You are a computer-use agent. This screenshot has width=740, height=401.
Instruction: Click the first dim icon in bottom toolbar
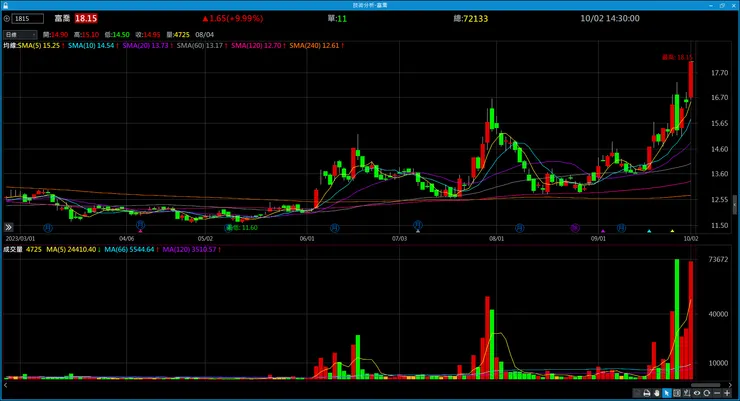(637, 393)
